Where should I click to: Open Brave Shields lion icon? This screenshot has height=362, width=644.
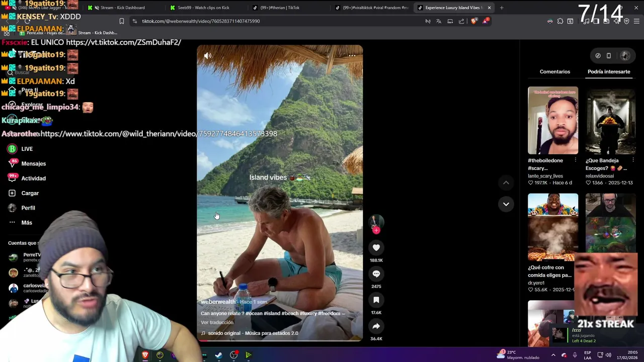pyautogui.click(x=473, y=21)
